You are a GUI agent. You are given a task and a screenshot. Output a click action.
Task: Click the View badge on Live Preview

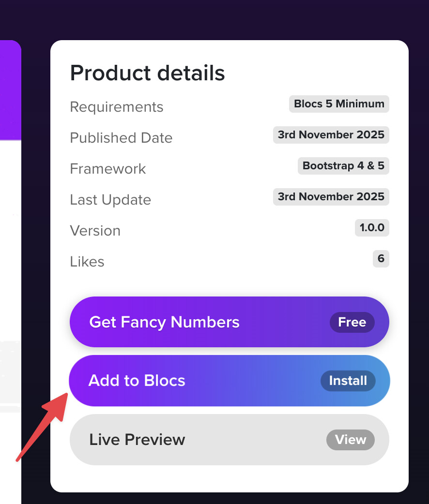pyautogui.click(x=351, y=440)
